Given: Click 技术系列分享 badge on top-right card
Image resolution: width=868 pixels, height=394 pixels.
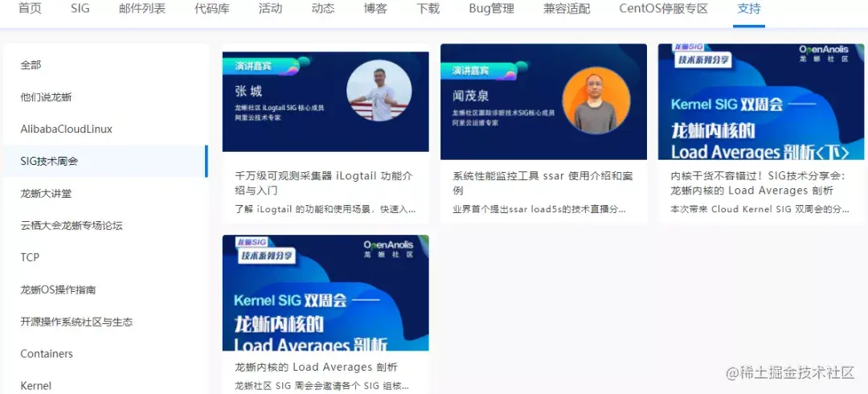Looking at the screenshot, I should [703, 60].
